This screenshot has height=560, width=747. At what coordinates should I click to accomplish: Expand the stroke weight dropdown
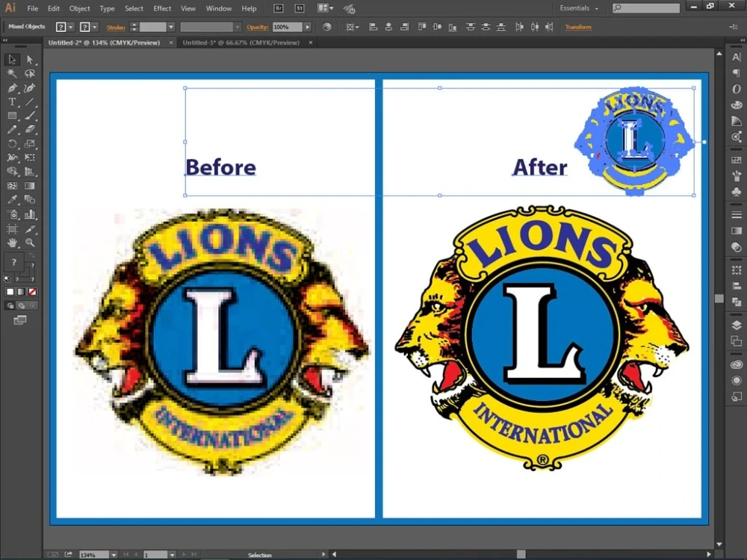[171, 27]
